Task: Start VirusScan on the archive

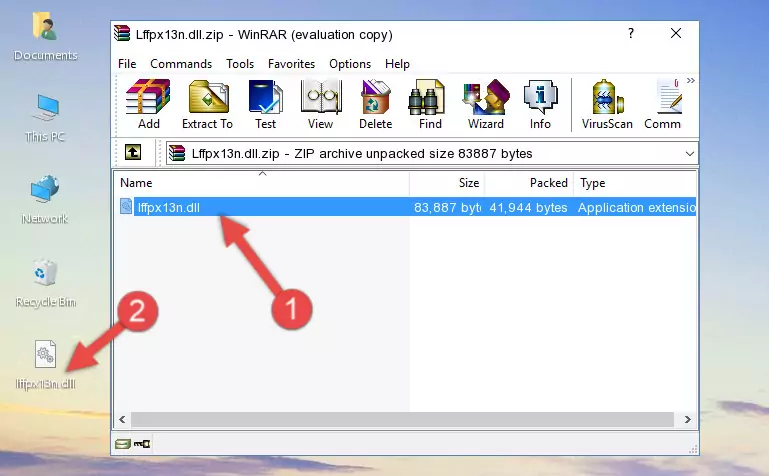Action: (x=607, y=104)
